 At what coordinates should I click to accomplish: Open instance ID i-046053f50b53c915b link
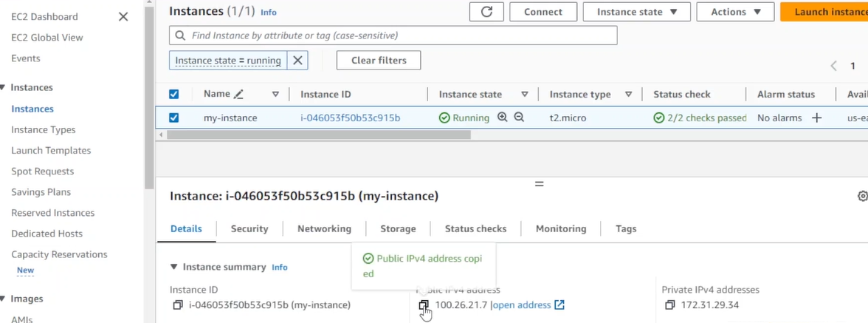tap(351, 118)
